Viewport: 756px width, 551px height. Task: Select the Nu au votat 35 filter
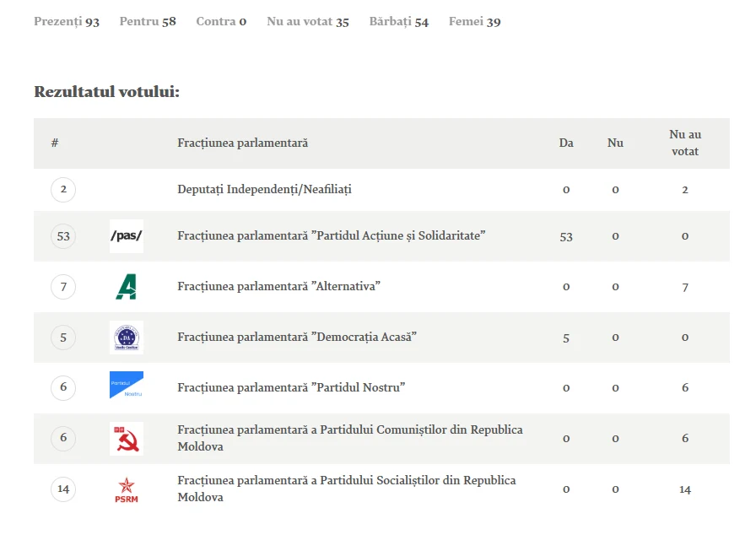point(308,22)
